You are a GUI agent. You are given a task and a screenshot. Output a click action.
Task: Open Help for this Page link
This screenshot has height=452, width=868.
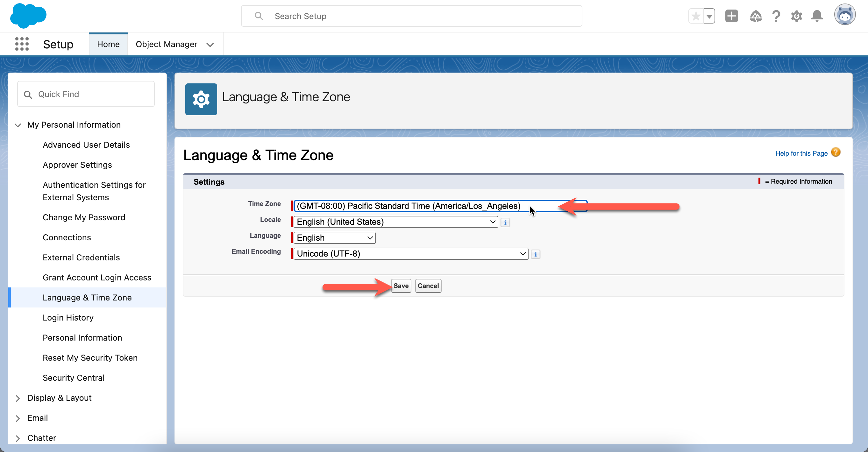tap(801, 153)
